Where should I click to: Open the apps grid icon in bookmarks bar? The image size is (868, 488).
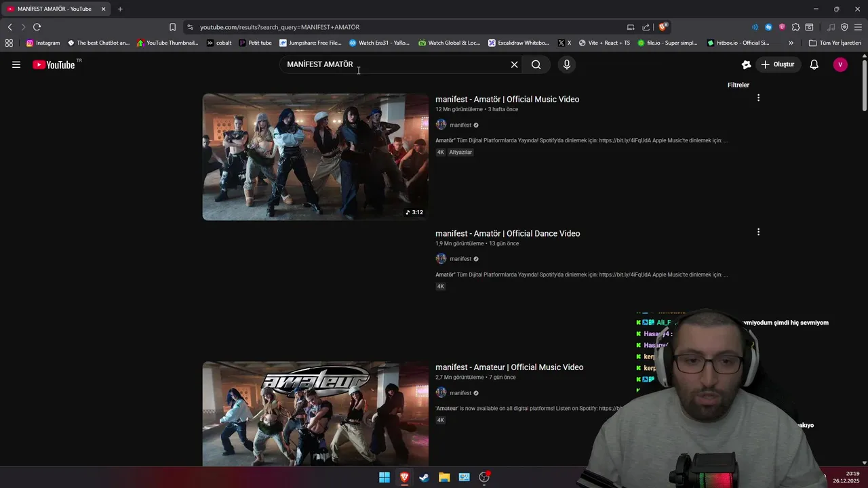coord(9,43)
